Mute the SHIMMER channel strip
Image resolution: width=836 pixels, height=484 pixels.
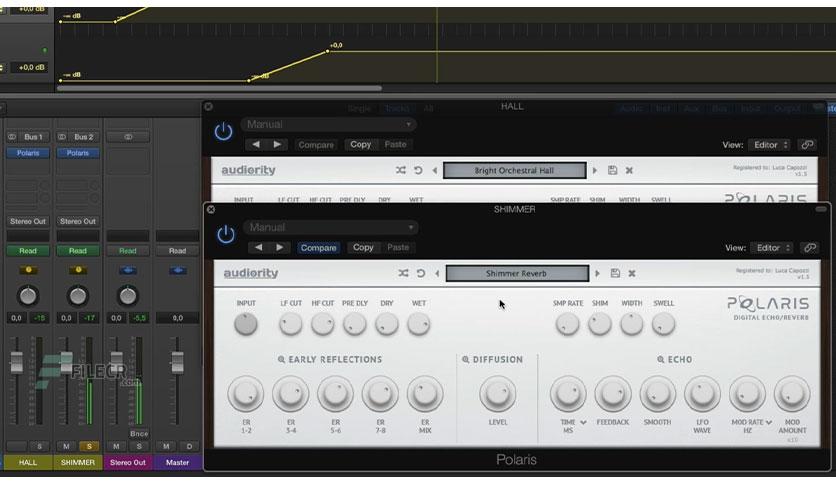click(66, 446)
